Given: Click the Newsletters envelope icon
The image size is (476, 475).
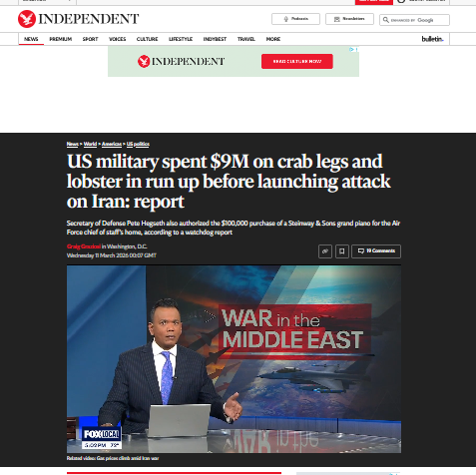Looking at the screenshot, I should pyautogui.click(x=336, y=19).
